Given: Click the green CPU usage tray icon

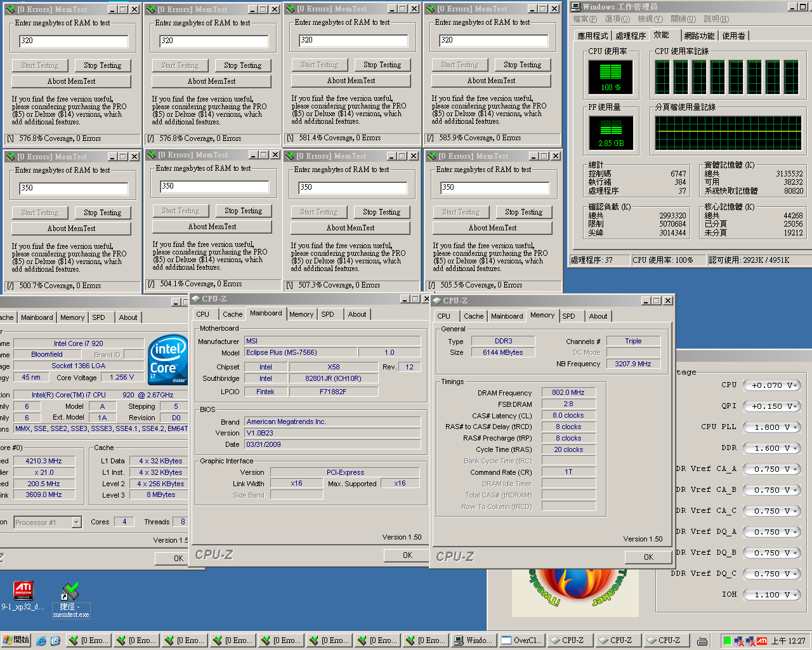Looking at the screenshot, I should 727,640.
